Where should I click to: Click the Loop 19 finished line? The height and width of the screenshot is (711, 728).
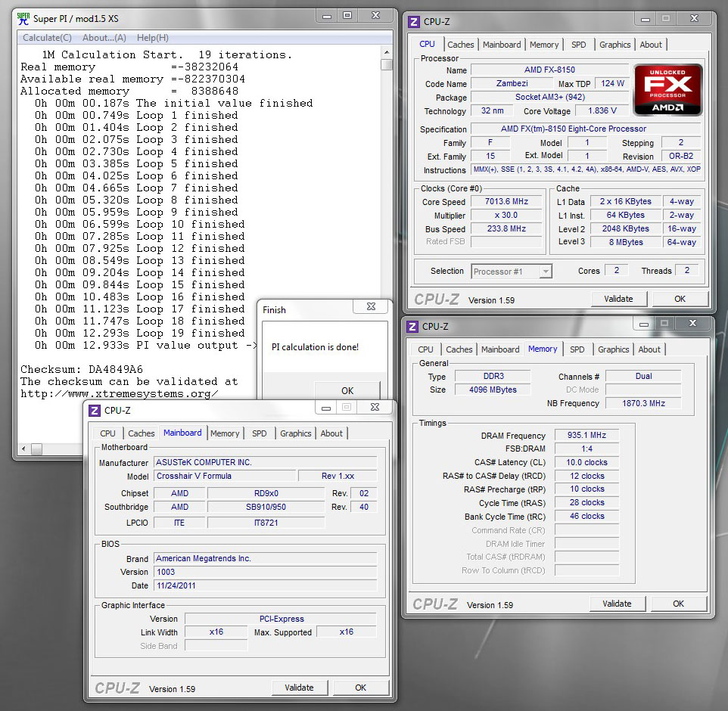tap(140, 334)
